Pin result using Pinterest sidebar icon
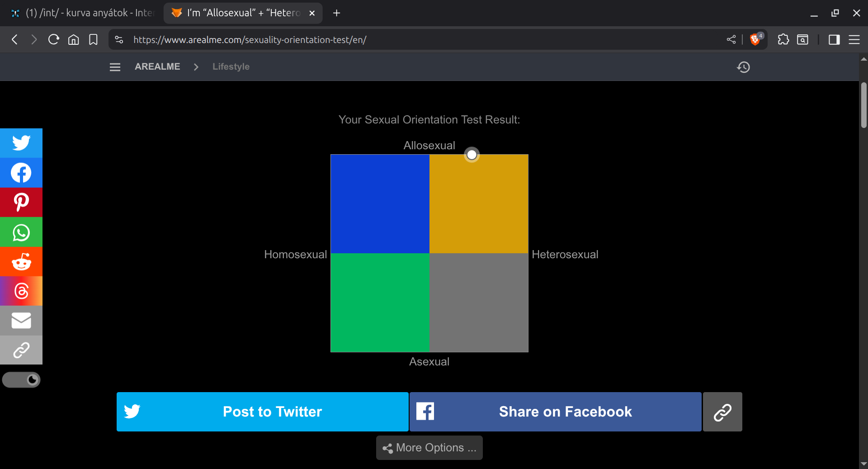The image size is (868, 469). pos(21,202)
